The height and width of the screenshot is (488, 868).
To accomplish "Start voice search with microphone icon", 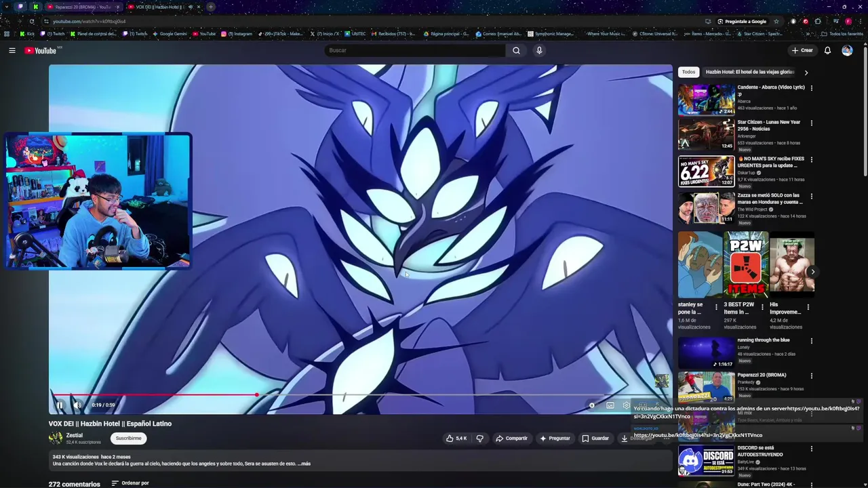I will pos(539,50).
